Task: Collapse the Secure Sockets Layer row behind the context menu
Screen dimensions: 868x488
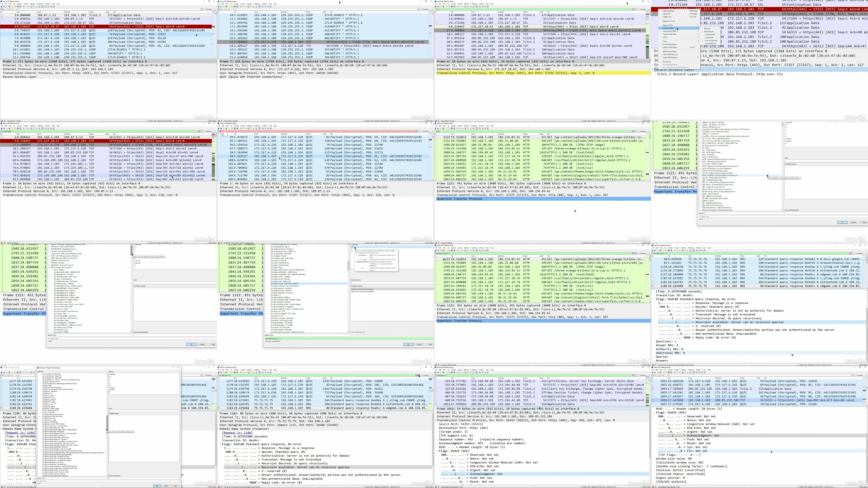Action: pyautogui.click(x=652, y=69)
